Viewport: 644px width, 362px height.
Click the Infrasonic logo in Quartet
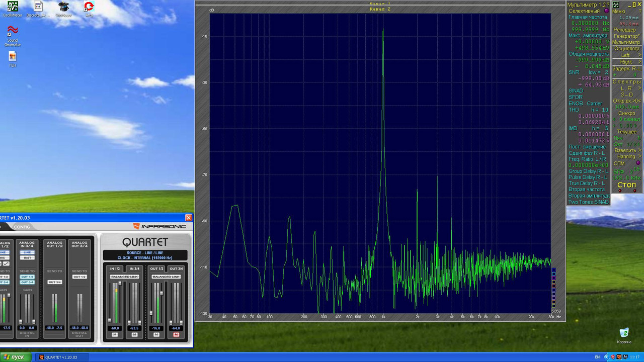click(x=159, y=226)
